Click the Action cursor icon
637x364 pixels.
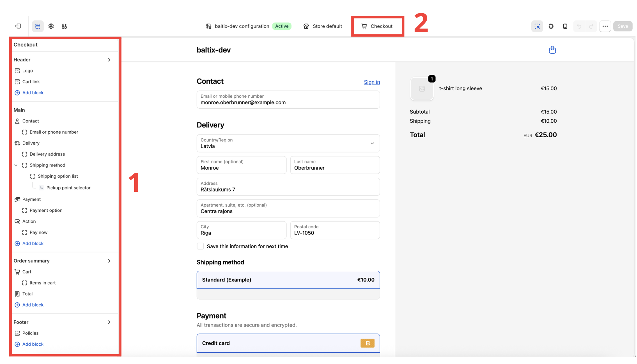[x=17, y=221]
